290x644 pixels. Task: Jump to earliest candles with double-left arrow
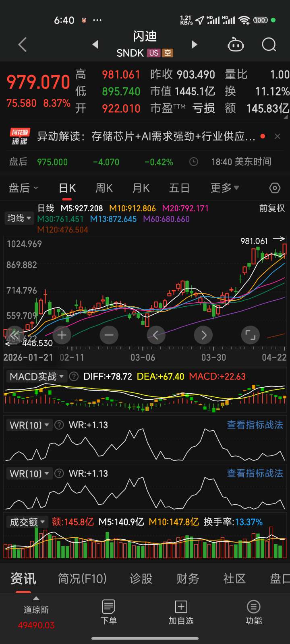tap(15, 335)
